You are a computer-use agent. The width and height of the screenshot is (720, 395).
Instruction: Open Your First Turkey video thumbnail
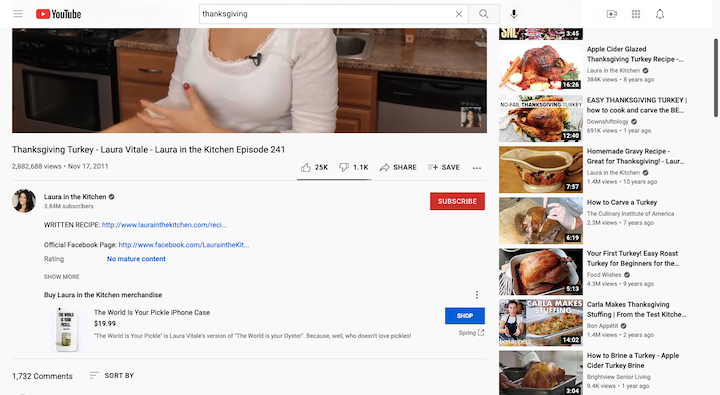(541, 271)
